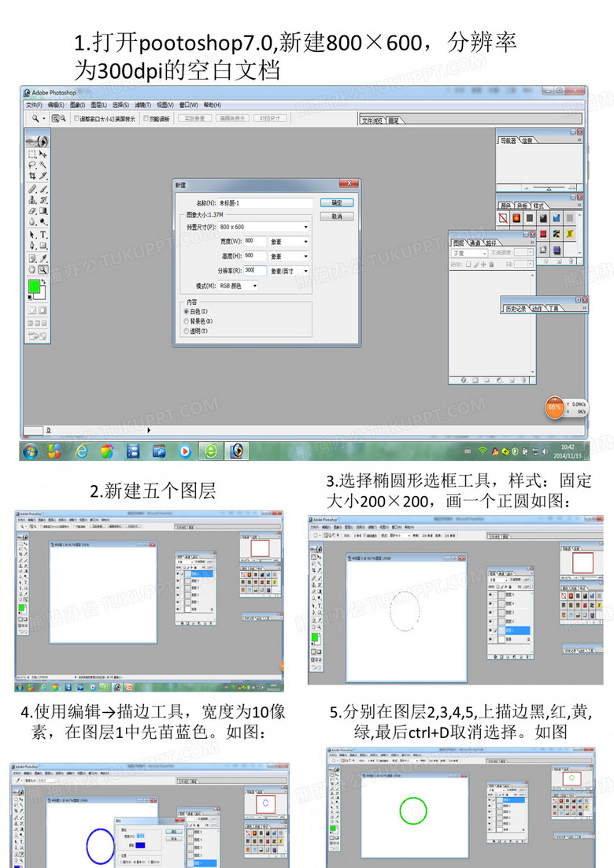This screenshot has width=614, height=868.
Task: Pick the Healing Brush tool in step 1 toolbox
Action: pyautogui.click(x=32, y=189)
